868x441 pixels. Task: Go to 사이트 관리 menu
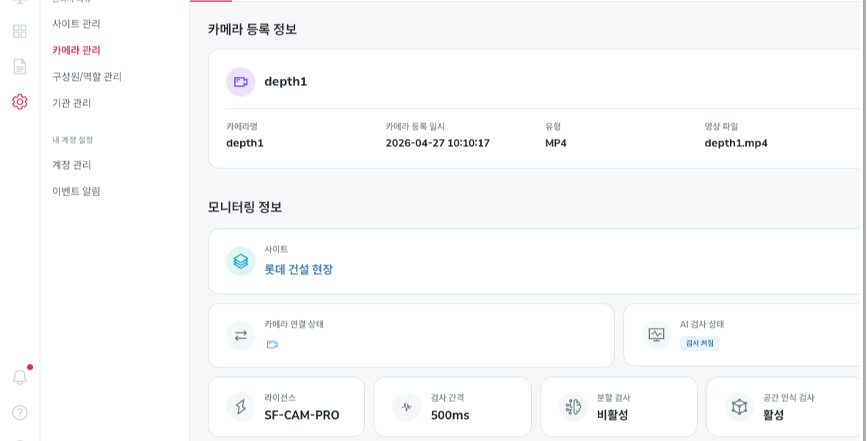76,24
